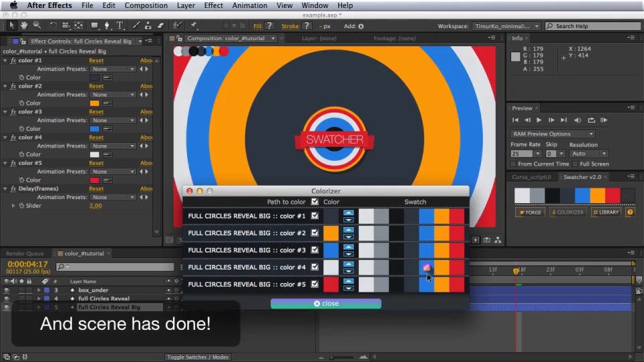This screenshot has height=362, width=644.
Task: Open the Layer menu
Action: click(x=186, y=5)
